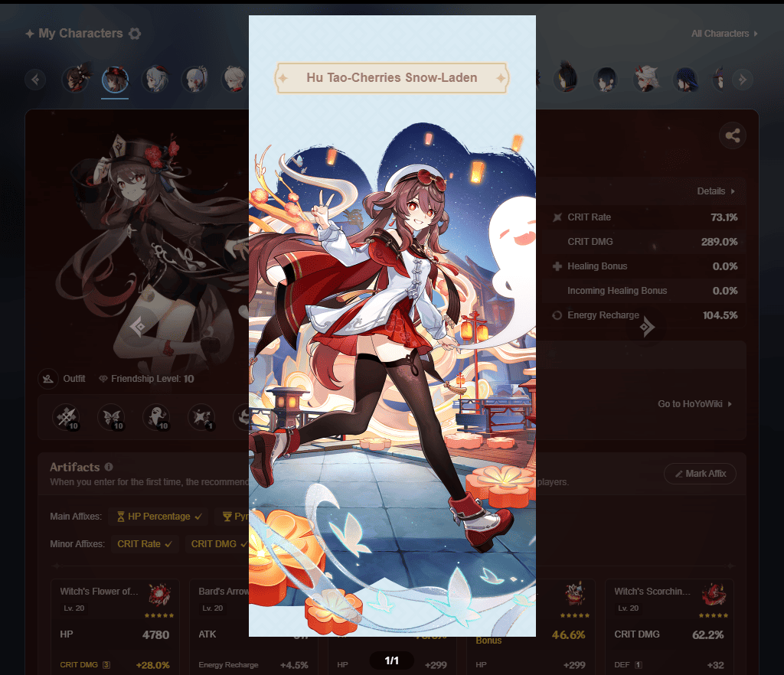The width and height of the screenshot is (784, 675).
Task: Click the My Characters heading
Action: pyautogui.click(x=80, y=34)
